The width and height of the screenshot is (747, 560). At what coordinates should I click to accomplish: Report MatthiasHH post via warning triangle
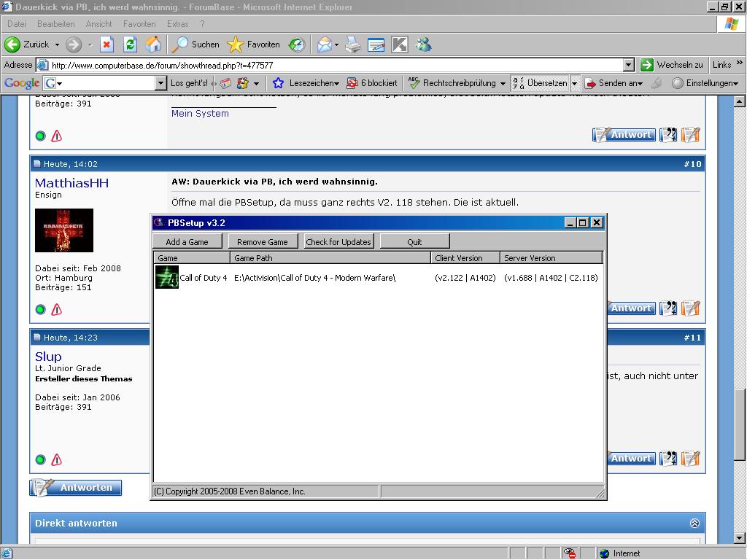point(57,309)
